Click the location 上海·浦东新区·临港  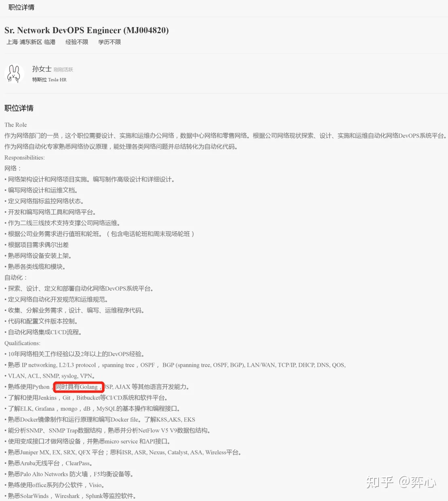[x=31, y=42]
